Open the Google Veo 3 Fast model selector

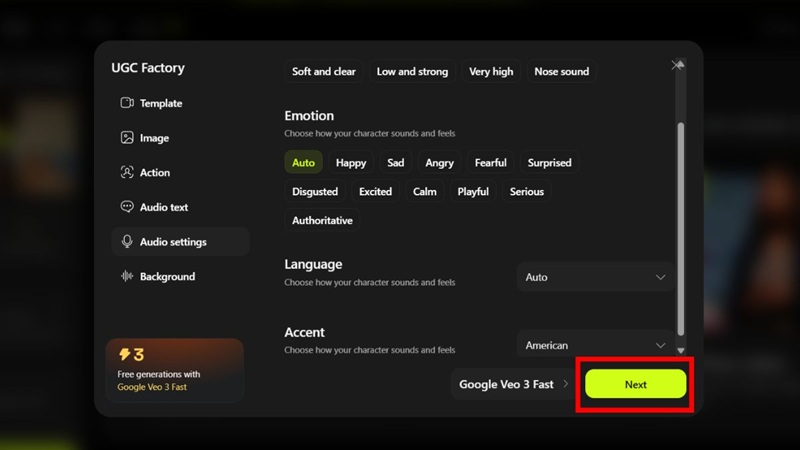click(514, 384)
